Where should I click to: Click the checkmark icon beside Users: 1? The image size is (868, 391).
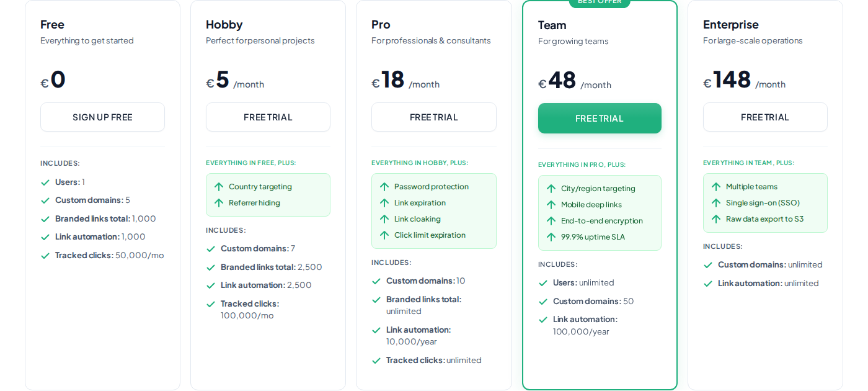(46, 182)
